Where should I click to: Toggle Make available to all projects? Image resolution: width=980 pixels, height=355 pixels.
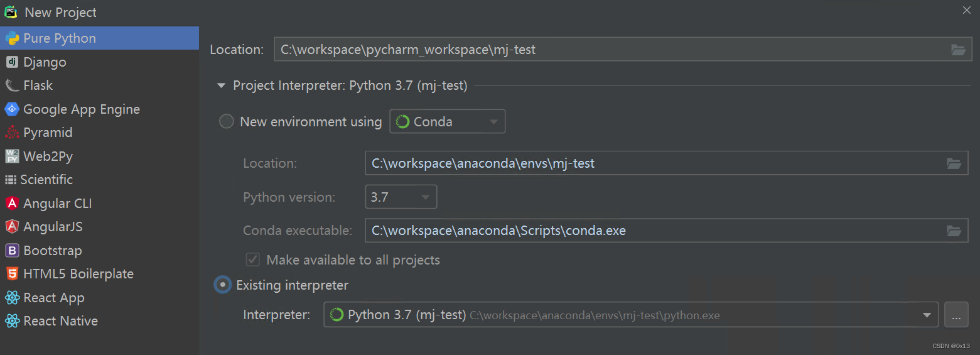(x=253, y=260)
